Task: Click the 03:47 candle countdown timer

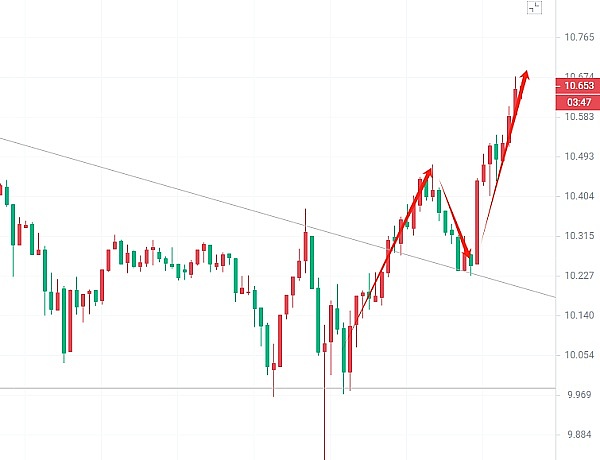Action: point(580,102)
